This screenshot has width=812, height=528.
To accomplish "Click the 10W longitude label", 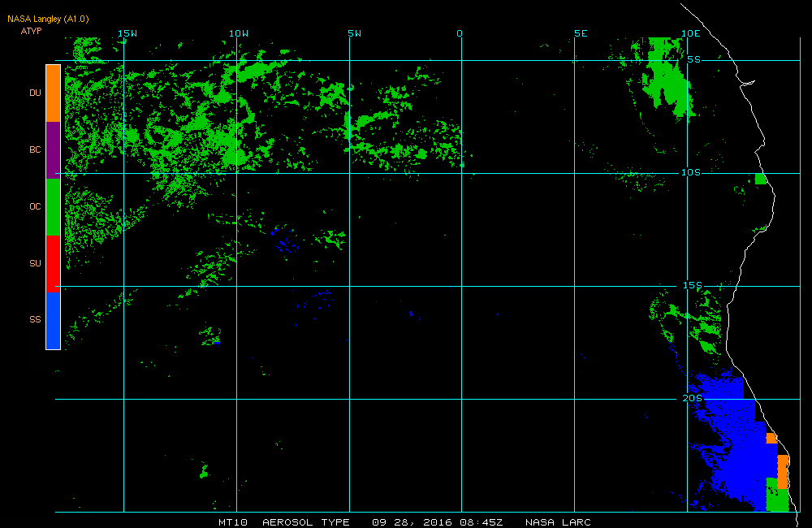I will [x=239, y=33].
